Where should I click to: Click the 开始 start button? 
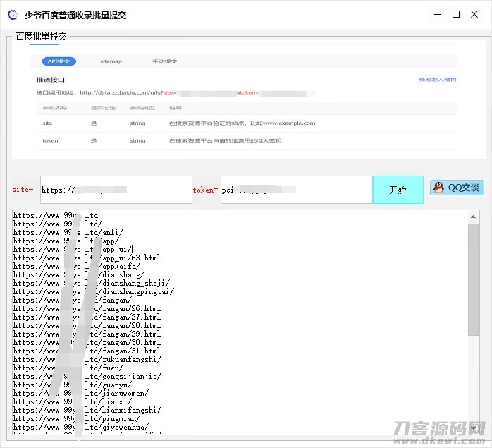(x=398, y=190)
